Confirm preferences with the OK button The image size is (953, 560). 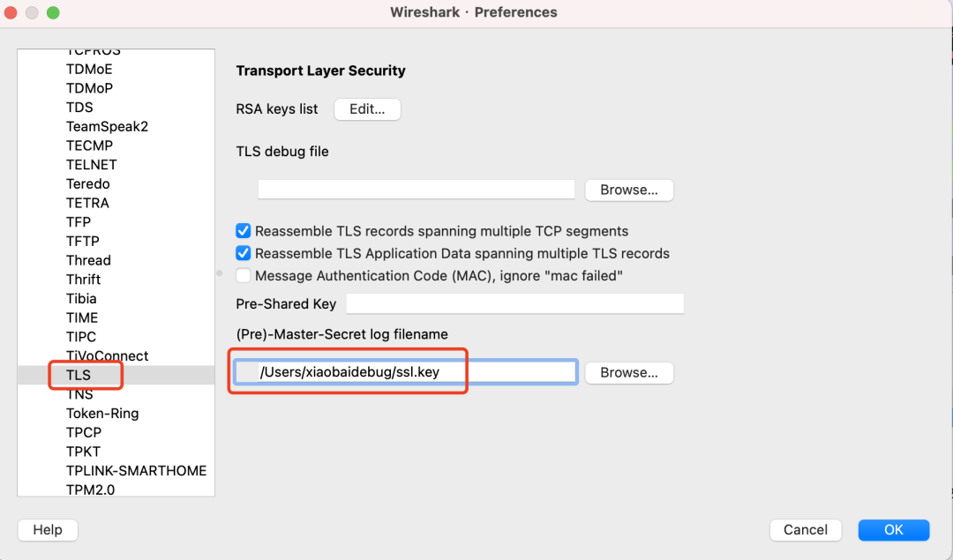893,530
